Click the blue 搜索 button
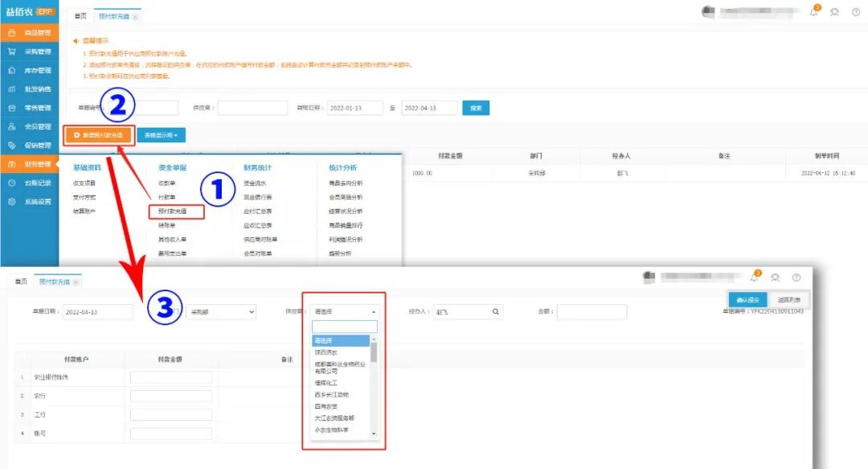The image size is (868, 469). [475, 108]
